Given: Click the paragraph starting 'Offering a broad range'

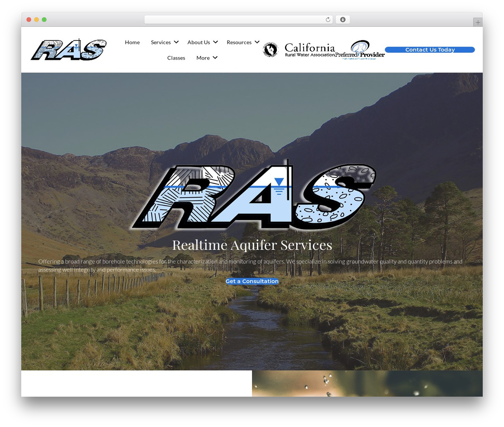Looking at the screenshot, I should pos(250,265).
